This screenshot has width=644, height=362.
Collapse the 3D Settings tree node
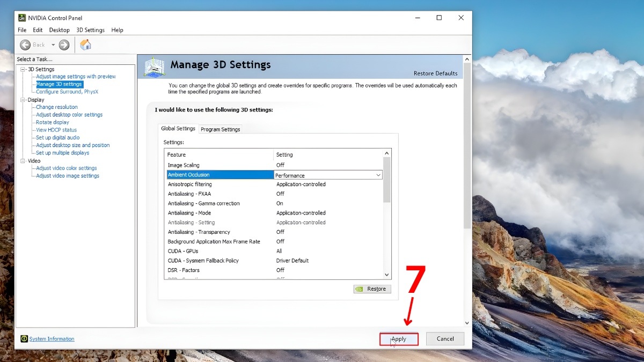click(23, 69)
